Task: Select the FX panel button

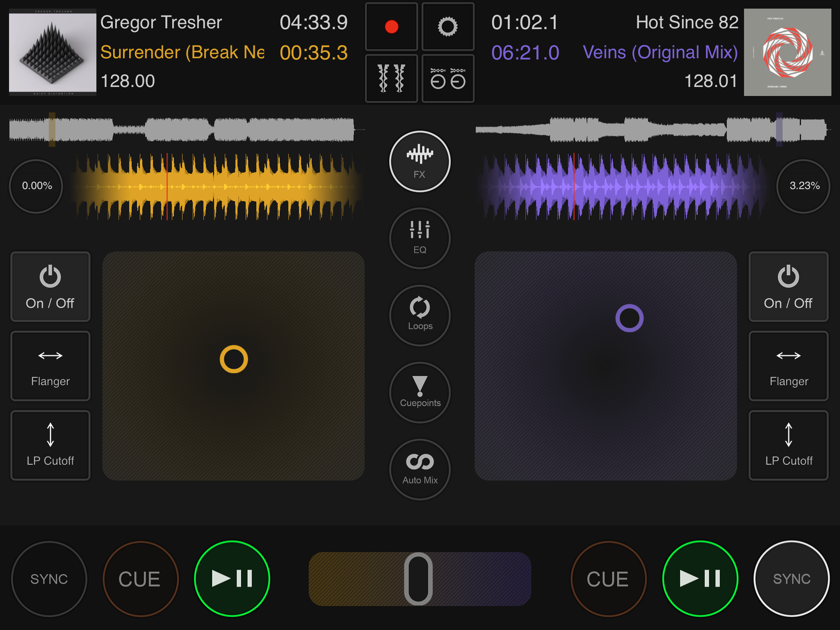Action: coord(420,162)
